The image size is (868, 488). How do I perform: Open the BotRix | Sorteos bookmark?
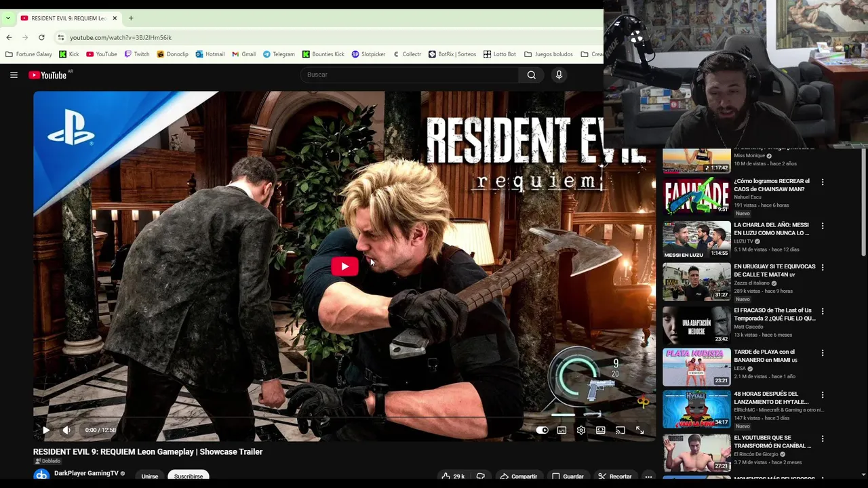point(452,54)
